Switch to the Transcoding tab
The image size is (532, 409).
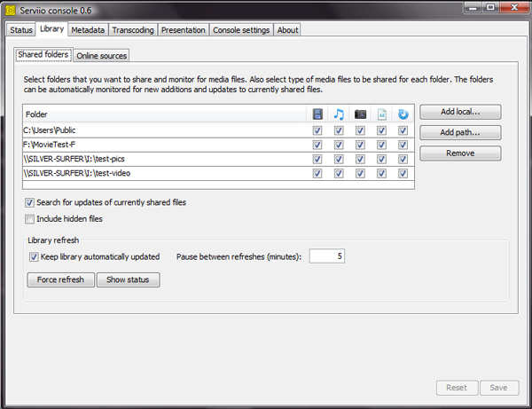133,29
